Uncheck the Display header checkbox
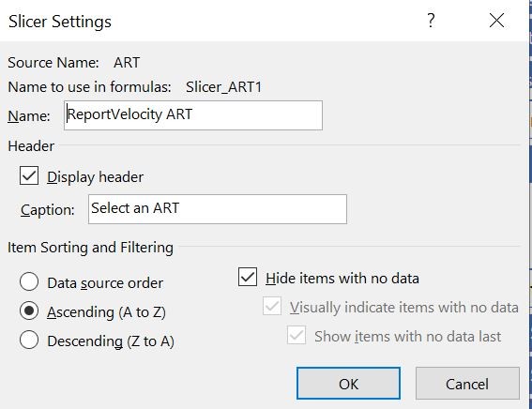 pyautogui.click(x=29, y=175)
